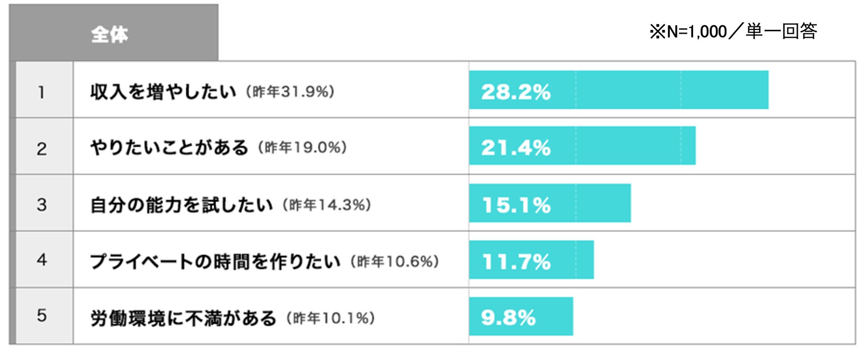
Task: Click the rank 3 number cell
Action: 42,205
